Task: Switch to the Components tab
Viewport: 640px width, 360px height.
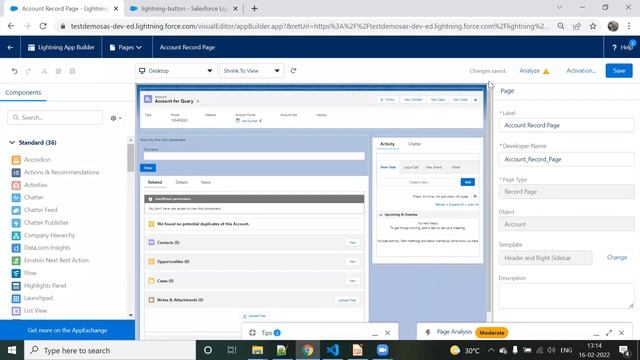Action: click(23, 93)
